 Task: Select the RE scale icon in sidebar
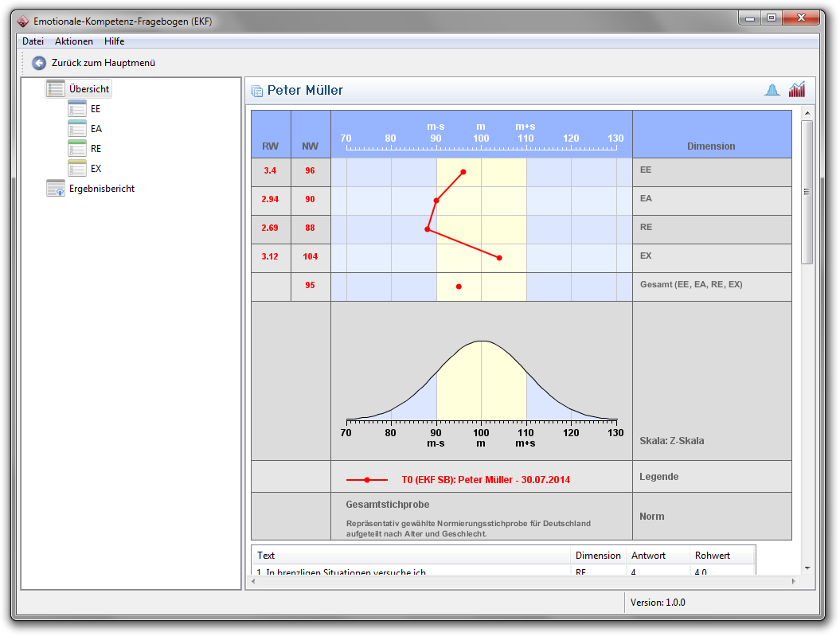tap(77, 148)
